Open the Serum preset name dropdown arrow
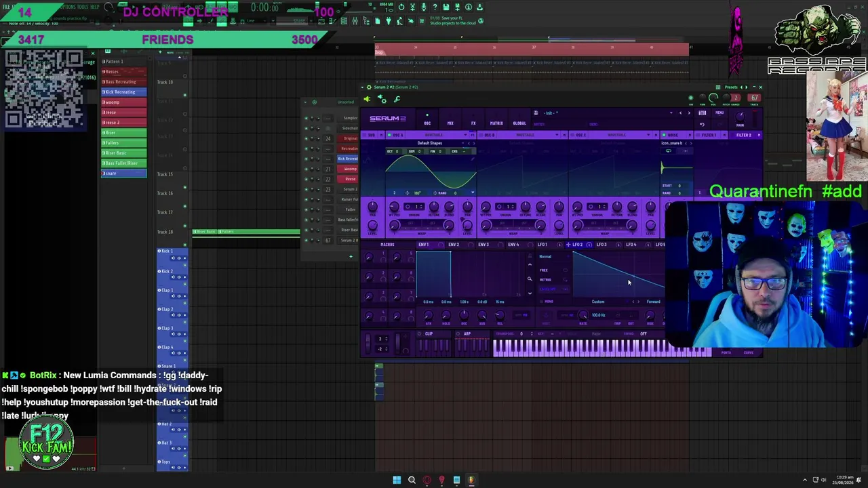868x488 pixels. 671,113
